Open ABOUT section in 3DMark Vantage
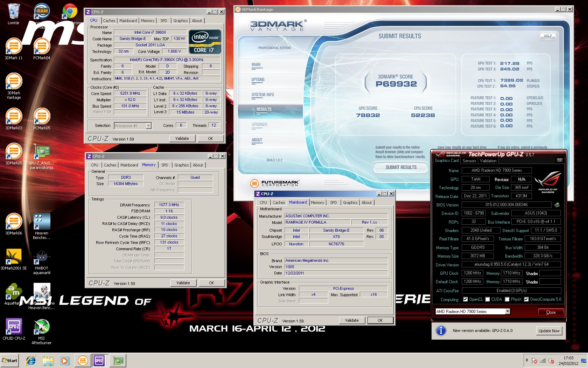 tap(257, 140)
